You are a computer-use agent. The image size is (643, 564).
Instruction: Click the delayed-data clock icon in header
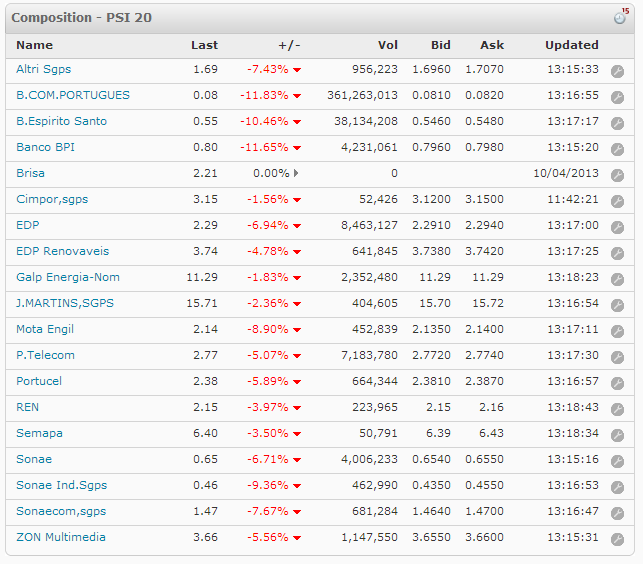pyautogui.click(x=621, y=17)
